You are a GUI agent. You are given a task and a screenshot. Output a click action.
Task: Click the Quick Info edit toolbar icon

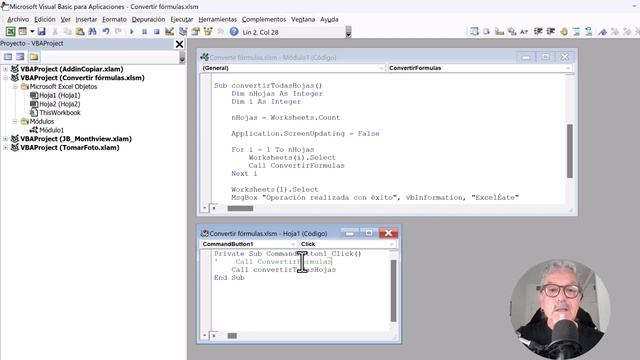click(499, 31)
